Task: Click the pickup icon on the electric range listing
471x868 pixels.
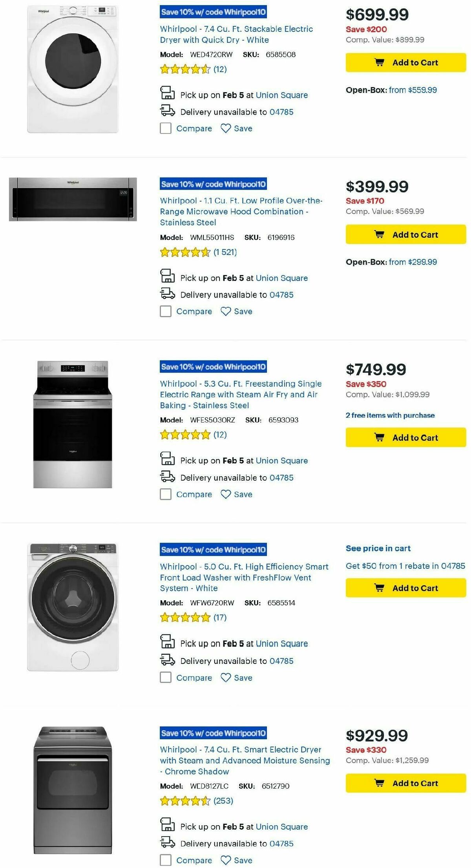Action: click(x=168, y=460)
